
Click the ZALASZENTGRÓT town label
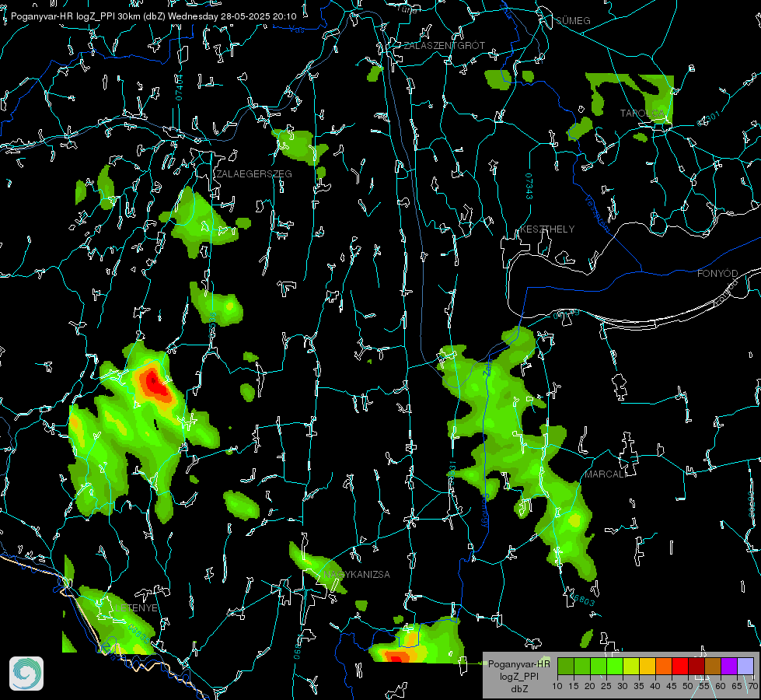(444, 45)
